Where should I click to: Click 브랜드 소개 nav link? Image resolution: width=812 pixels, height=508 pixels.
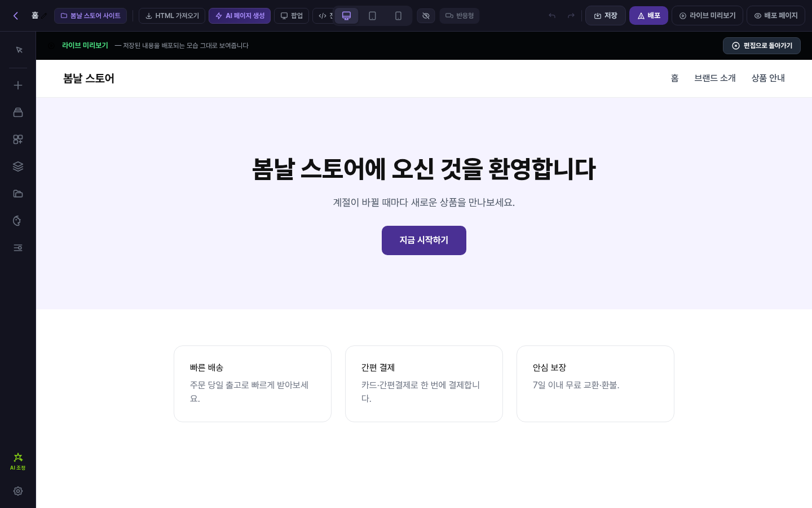point(715,78)
